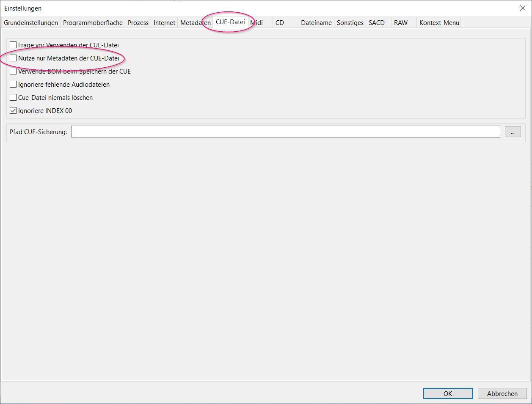Switch to the SACD tab
The image size is (532, 404).
(377, 23)
